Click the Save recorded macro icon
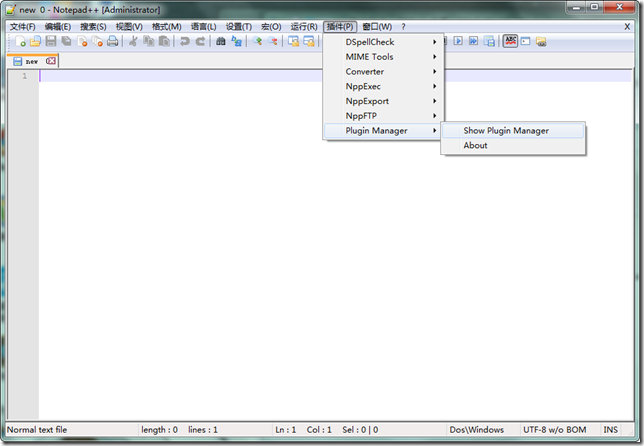The image size is (644, 446). (489, 41)
